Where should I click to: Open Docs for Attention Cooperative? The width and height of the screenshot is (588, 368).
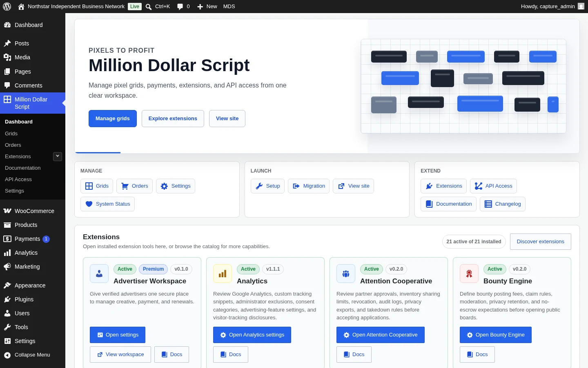tap(354, 355)
